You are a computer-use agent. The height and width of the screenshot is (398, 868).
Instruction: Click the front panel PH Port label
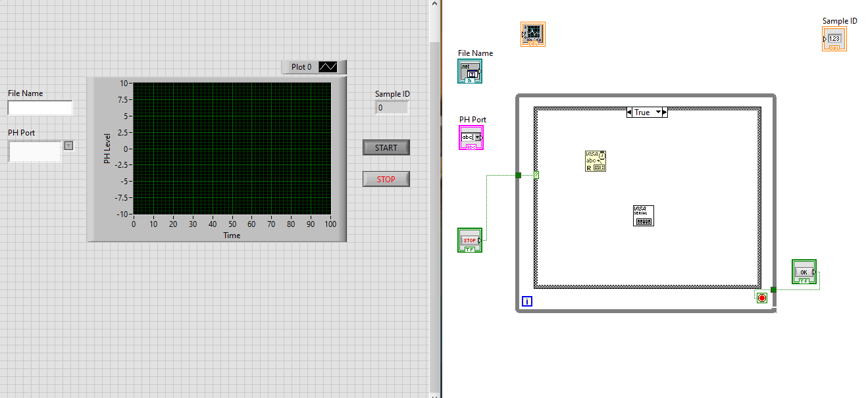point(22,133)
